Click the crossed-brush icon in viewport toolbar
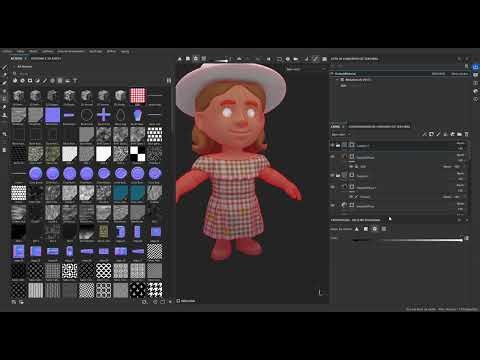The image size is (480, 360). tap(315, 59)
